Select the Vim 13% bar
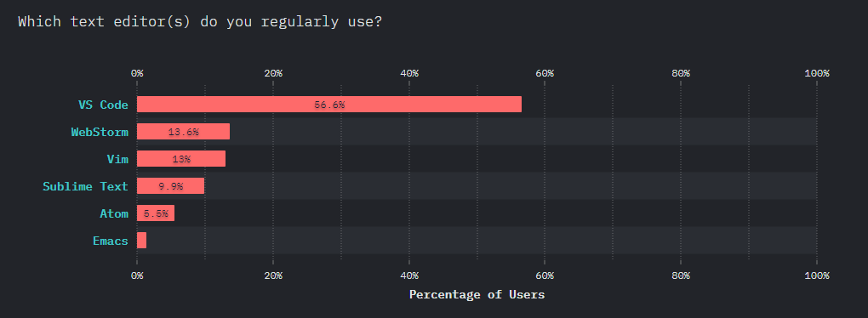Viewport: 868px width, 318px height. click(181, 159)
